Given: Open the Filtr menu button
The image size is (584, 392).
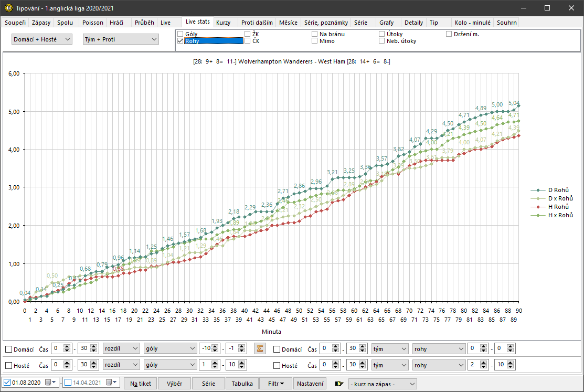Looking at the screenshot, I should [x=275, y=384].
